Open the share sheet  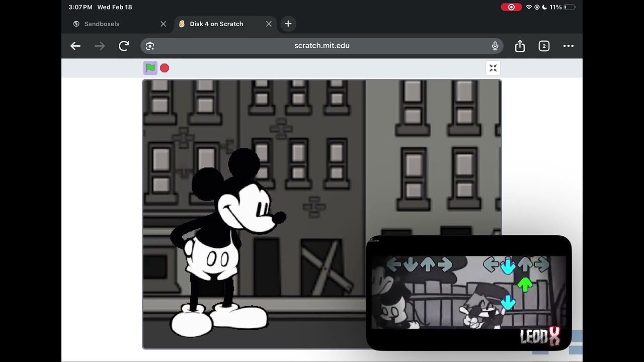[520, 46]
